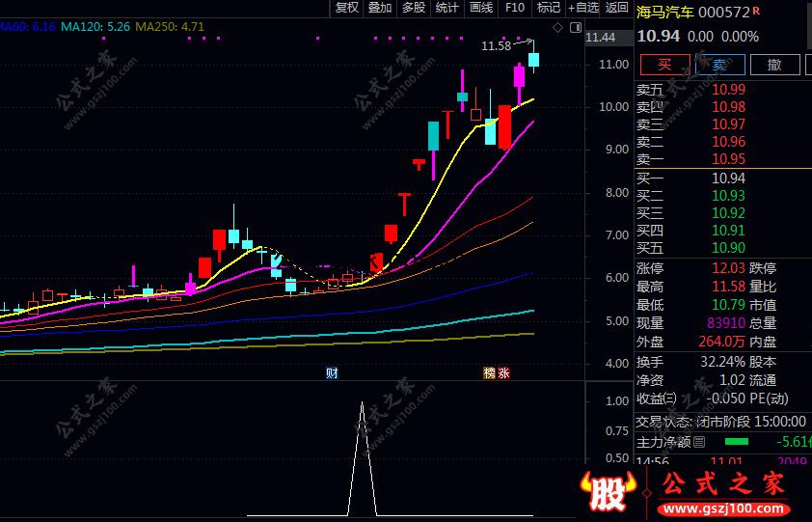This screenshot has height=522, width=812.
Task: Click the stock name 海马汽车
Action: 664,12
